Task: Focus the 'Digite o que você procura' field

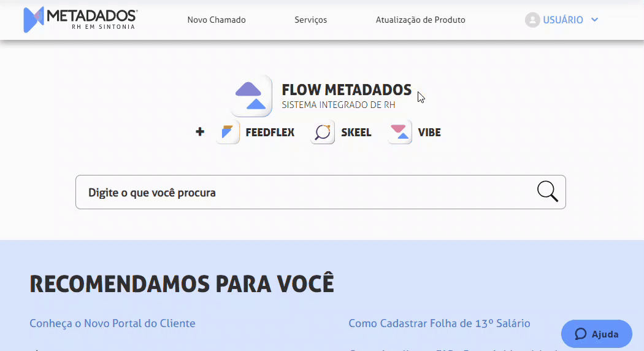Action: click(307, 192)
